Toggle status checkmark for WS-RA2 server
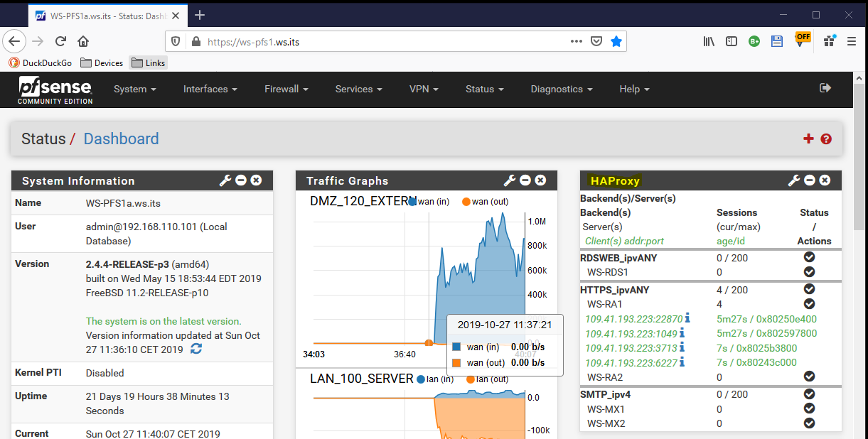Image resolution: width=868 pixels, height=439 pixels. pos(809,376)
